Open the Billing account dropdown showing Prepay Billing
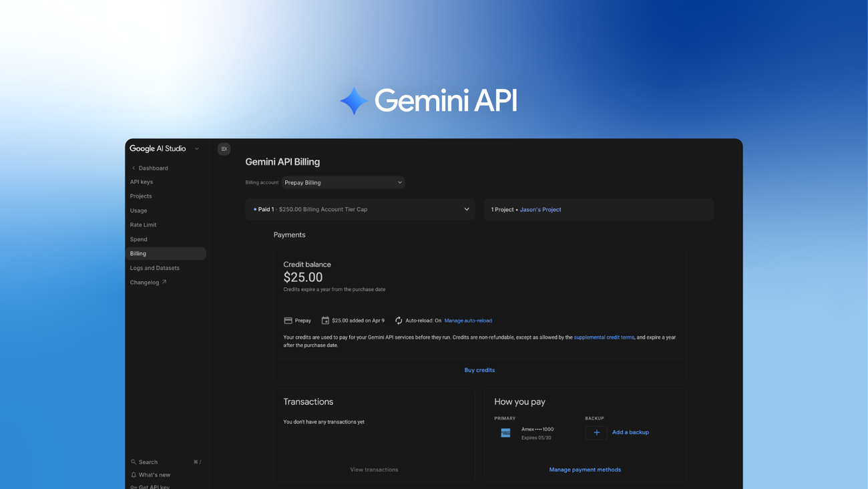 click(x=343, y=182)
